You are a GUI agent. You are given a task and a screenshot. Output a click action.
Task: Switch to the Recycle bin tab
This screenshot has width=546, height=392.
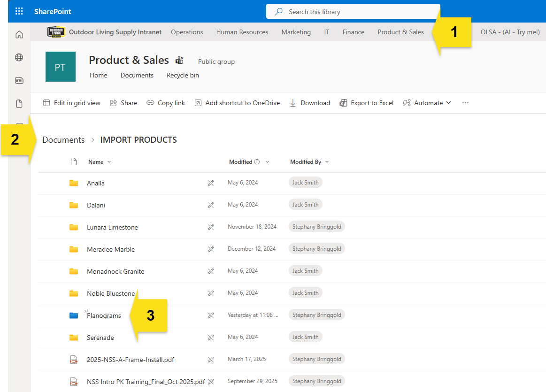pos(183,75)
